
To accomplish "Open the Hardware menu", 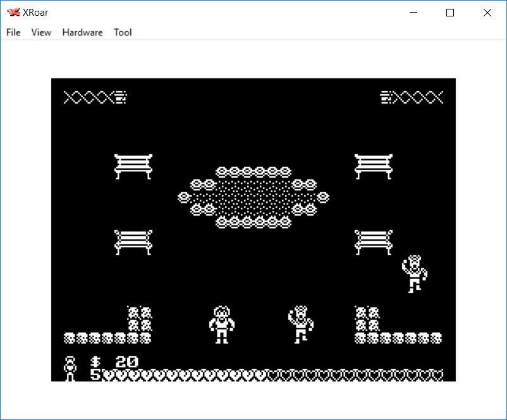I will 82,32.
